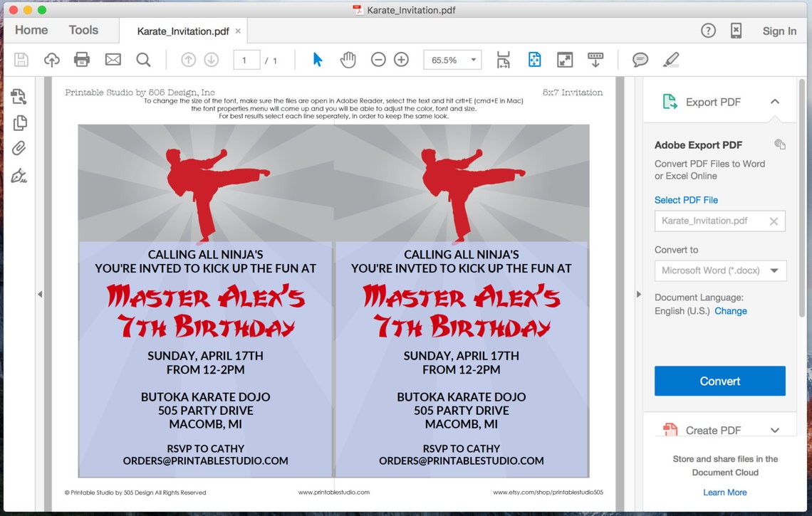The width and height of the screenshot is (812, 516).
Task: Select the Highlight text tool
Action: (670, 60)
